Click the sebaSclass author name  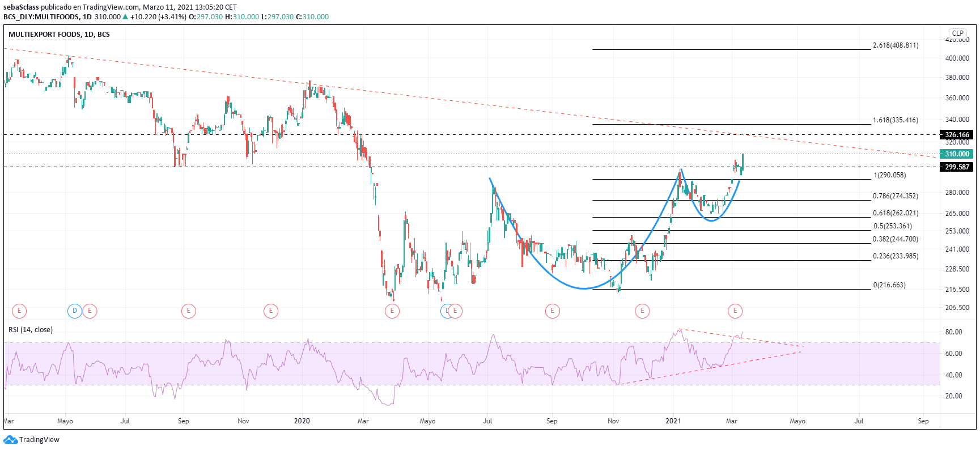(x=21, y=7)
